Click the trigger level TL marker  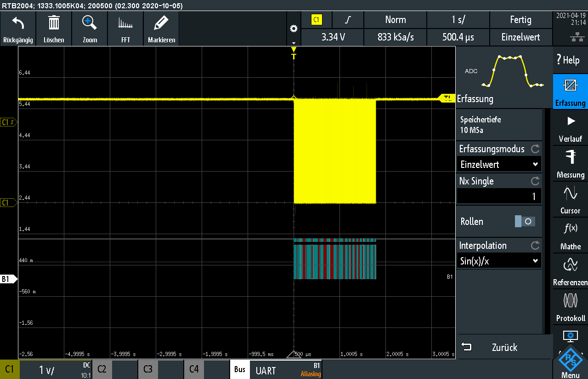pos(447,98)
